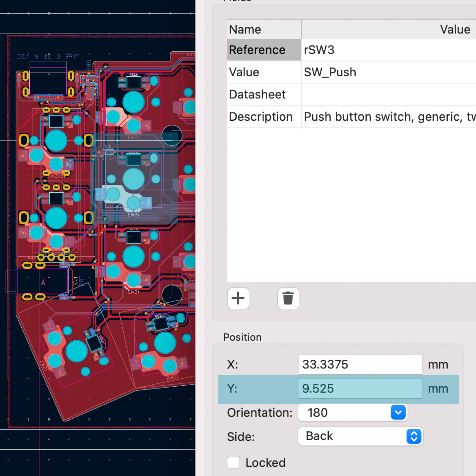Select the Reference row in fields table
Image resolution: width=476 pixels, height=476 pixels.
pos(264,50)
